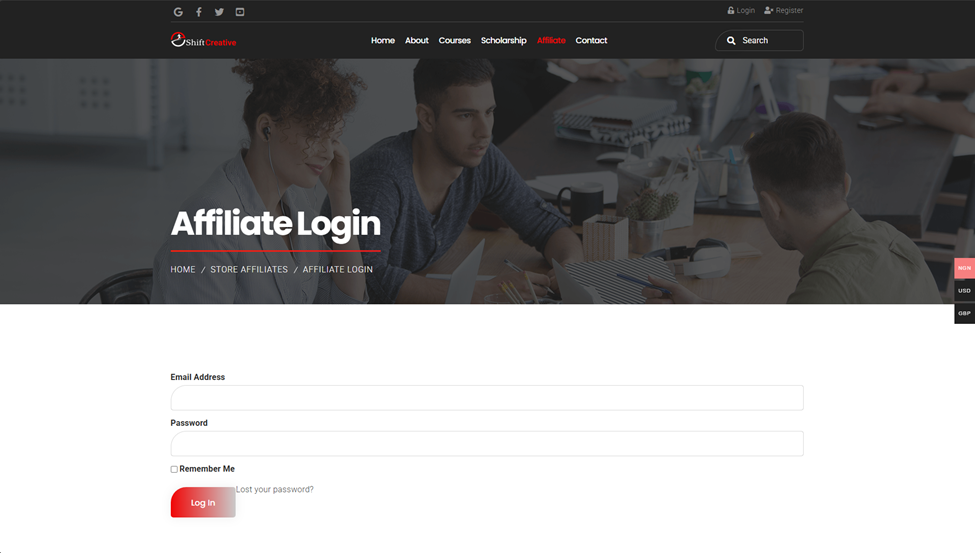Open the Courses menu item
The height and width of the screenshot is (553, 975).
pos(454,41)
